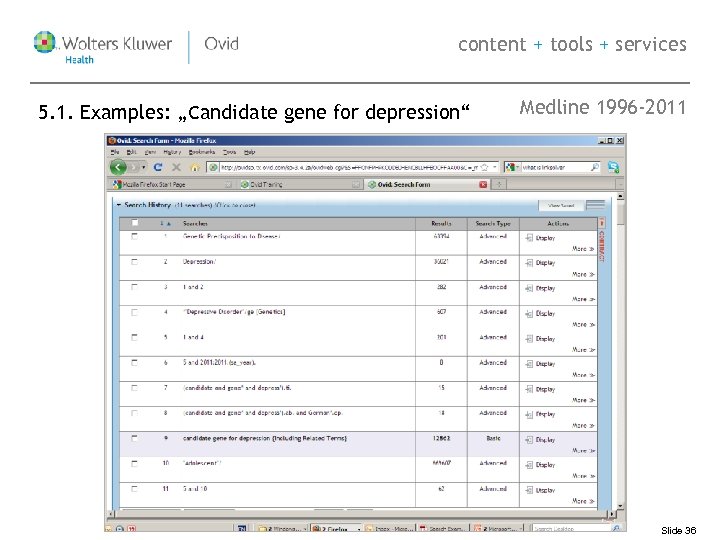Click the page's vertical scrollbar thumb
Image resolution: width=720 pixels, height=540 pixels.
(620, 214)
